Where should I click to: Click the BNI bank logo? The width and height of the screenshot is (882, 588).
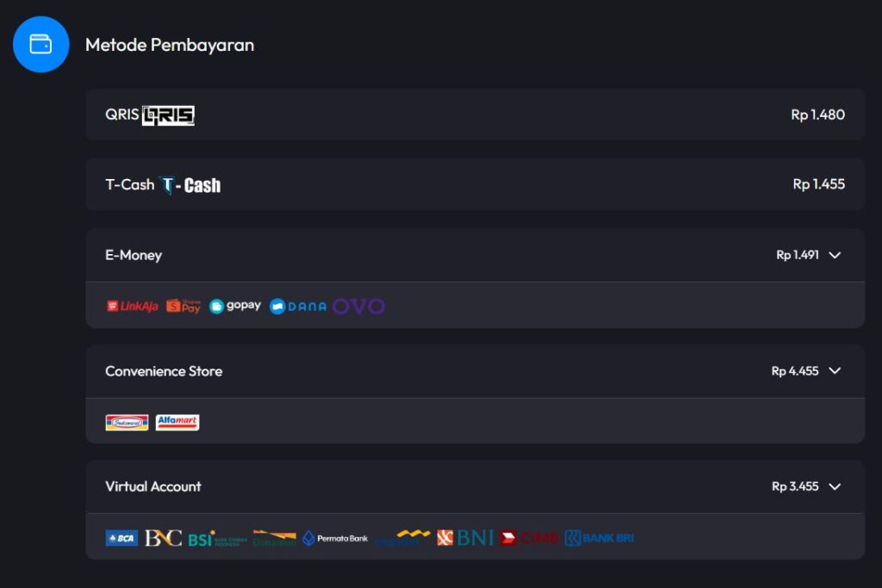click(465, 538)
